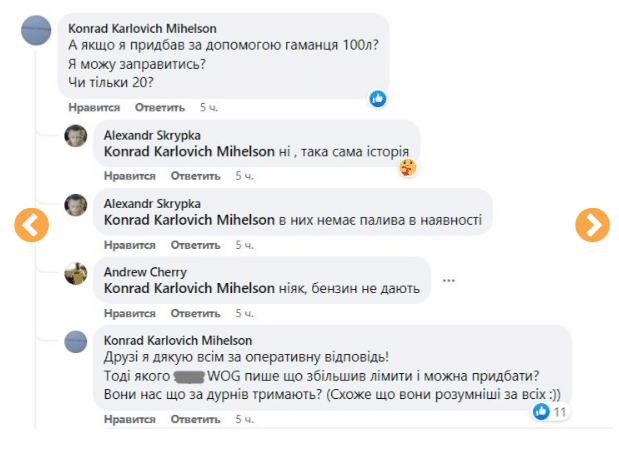
Task: Click blue like reaction on first comment
Action: [x=378, y=98]
